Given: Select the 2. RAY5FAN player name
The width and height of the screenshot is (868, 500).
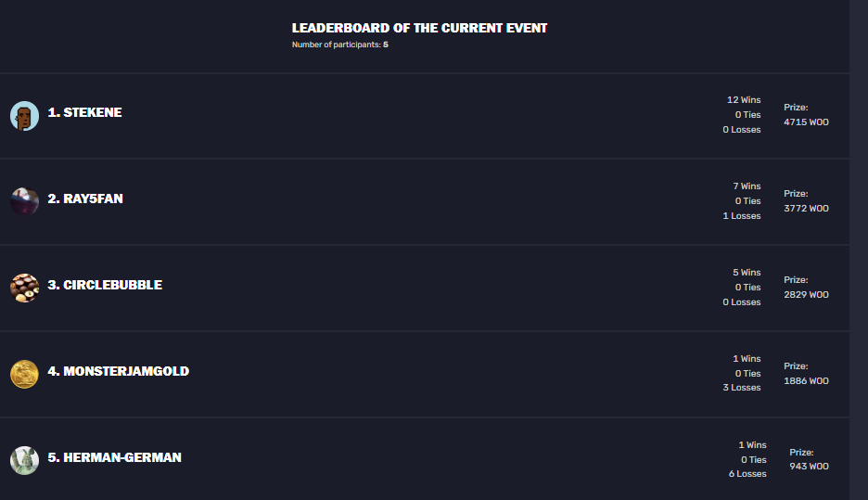Looking at the screenshot, I should coord(85,199).
